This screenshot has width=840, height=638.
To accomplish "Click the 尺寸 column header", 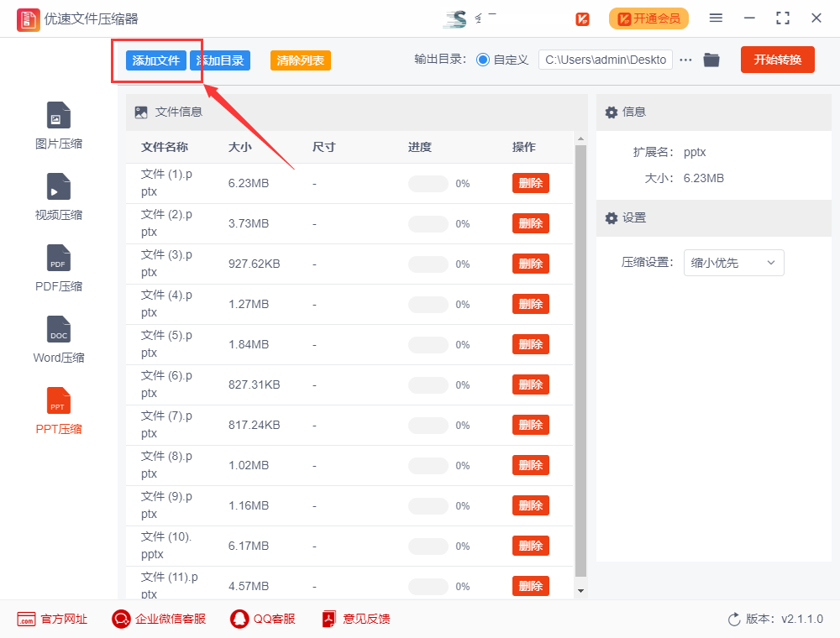I will point(323,147).
